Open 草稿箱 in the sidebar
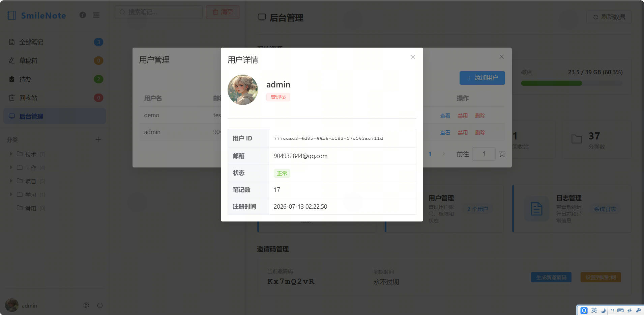Viewport: 644px width, 315px height. tap(55, 60)
